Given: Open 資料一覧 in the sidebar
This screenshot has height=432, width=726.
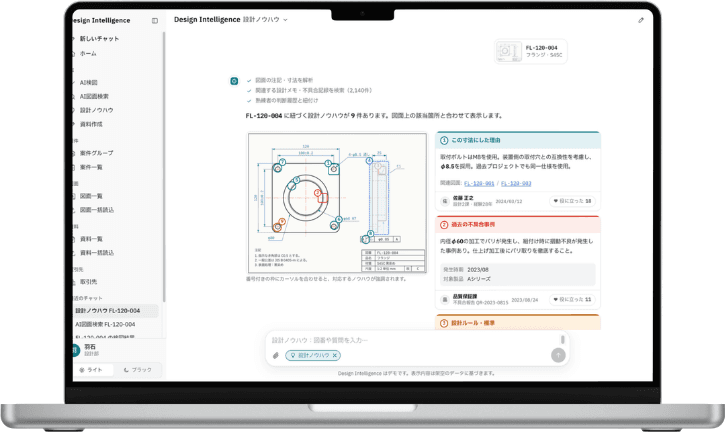Looking at the screenshot, I should 91,239.
